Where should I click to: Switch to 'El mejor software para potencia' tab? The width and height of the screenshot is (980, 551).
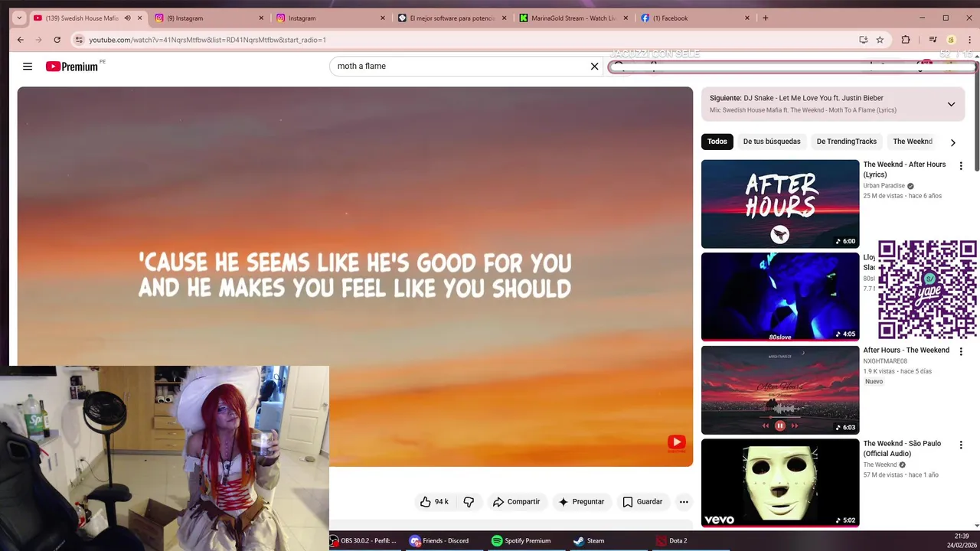pyautogui.click(x=452, y=18)
